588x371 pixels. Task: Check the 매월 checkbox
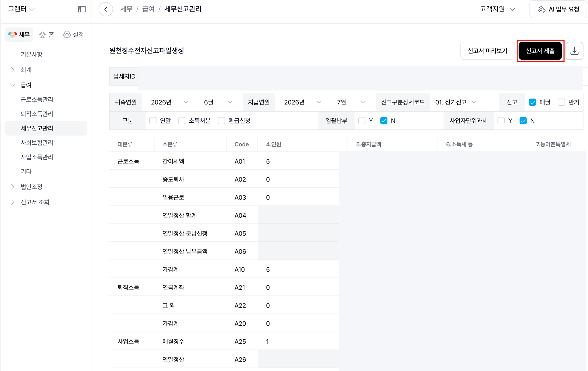532,102
